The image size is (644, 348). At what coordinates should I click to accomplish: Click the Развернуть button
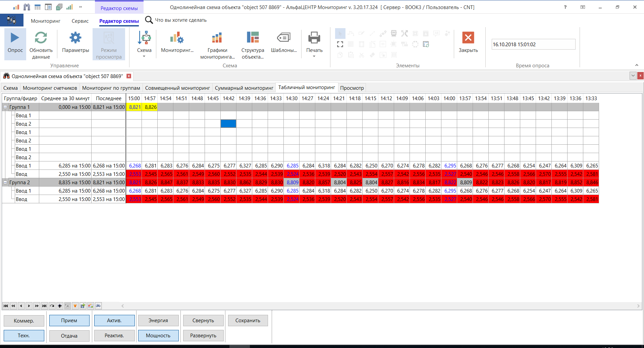click(x=203, y=335)
